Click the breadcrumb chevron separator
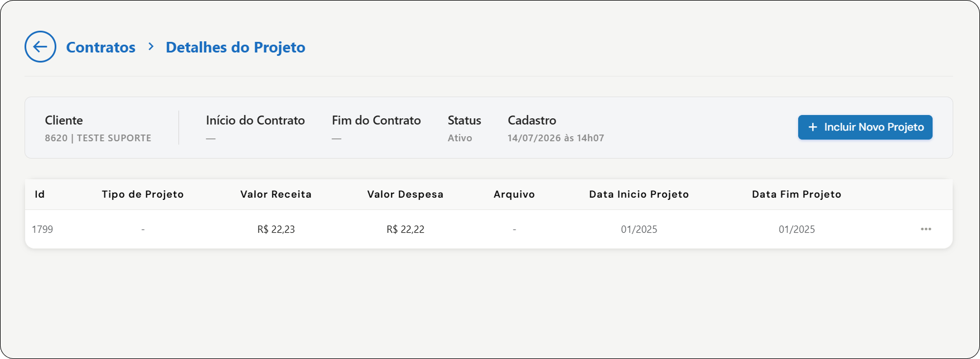The image size is (980, 359). (x=151, y=47)
